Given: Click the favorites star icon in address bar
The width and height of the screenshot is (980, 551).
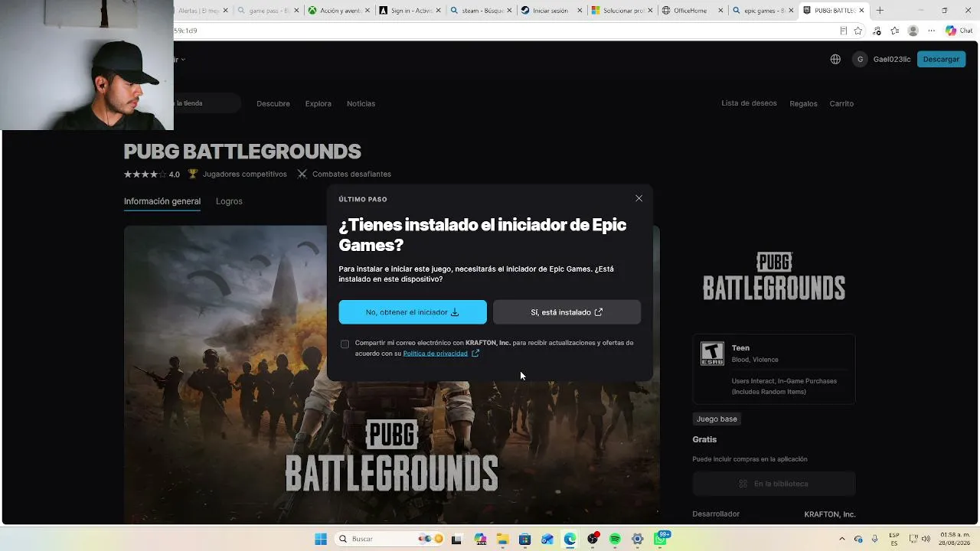Looking at the screenshot, I should (x=858, y=31).
